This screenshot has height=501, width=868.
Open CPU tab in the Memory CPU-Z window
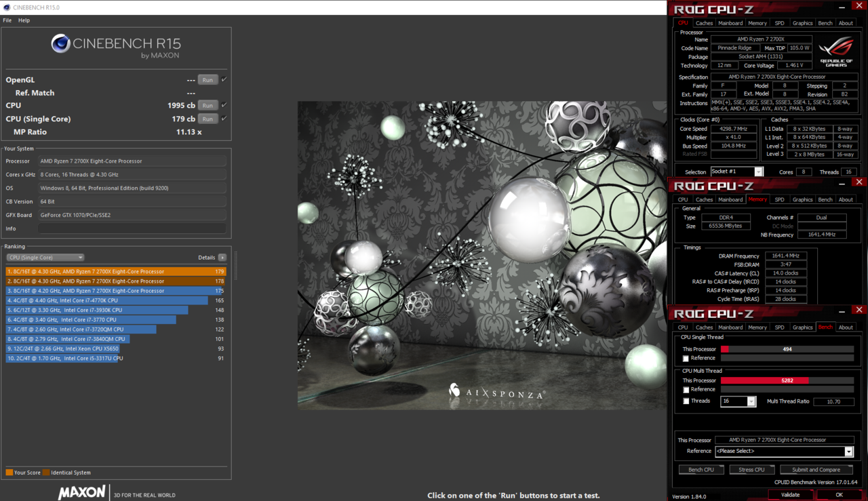point(683,199)
